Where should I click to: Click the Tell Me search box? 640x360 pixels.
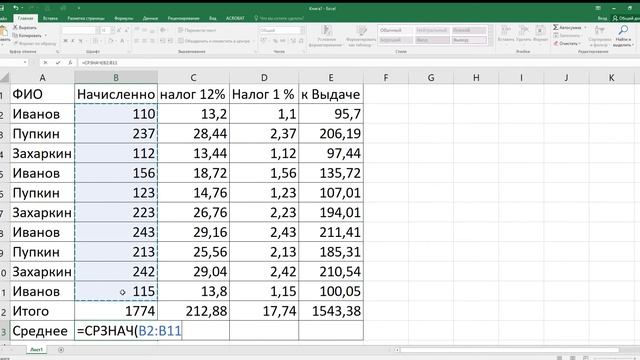click(x=279, y=18)
